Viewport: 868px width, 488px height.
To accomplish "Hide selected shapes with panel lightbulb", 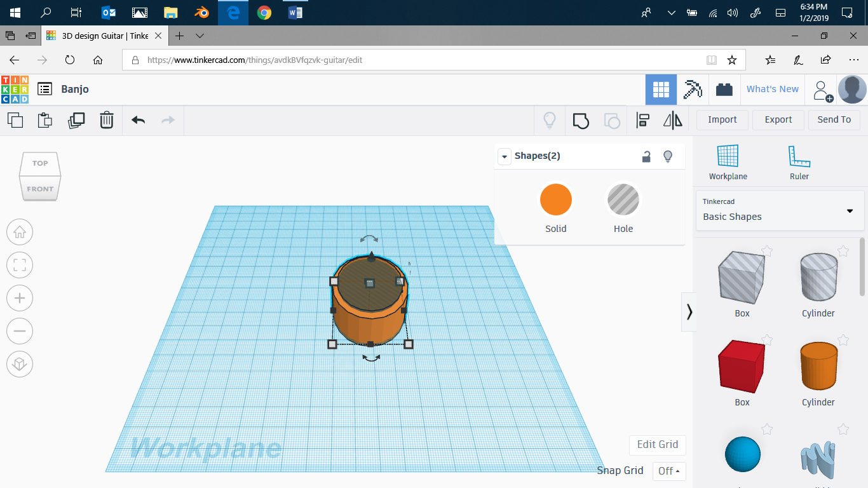I will point(668,156).
